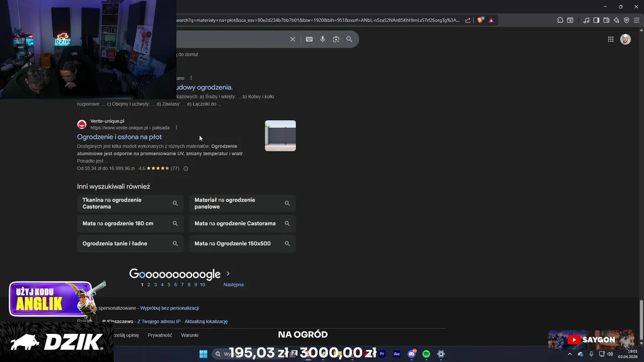Viewport: 644px width, 362px height.
Task: Go to results page 3
Action: click(x=155, y=285)
